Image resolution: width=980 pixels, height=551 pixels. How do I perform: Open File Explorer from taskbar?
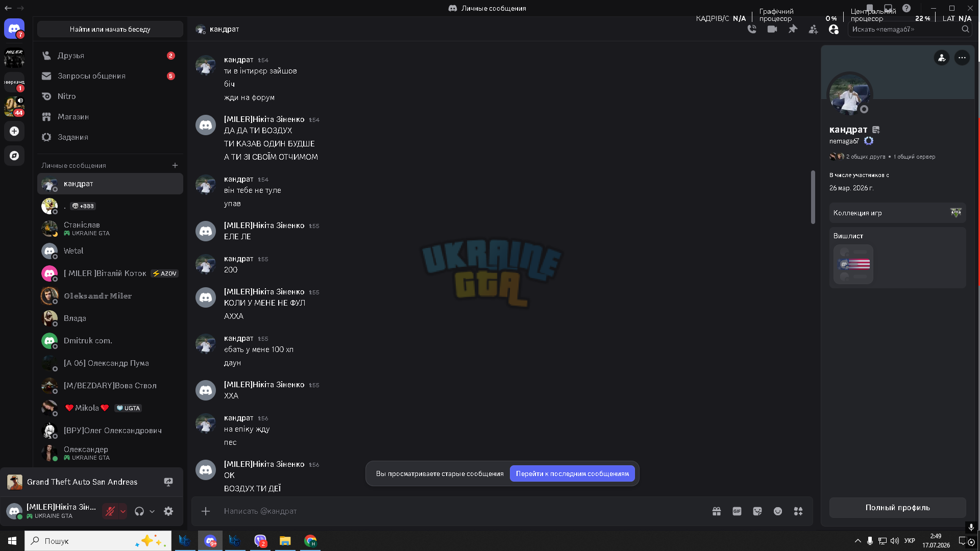click(285, 541)
